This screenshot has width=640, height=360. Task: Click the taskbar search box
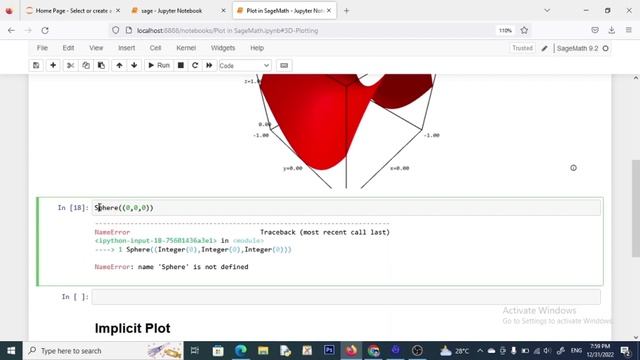point(103,351)
